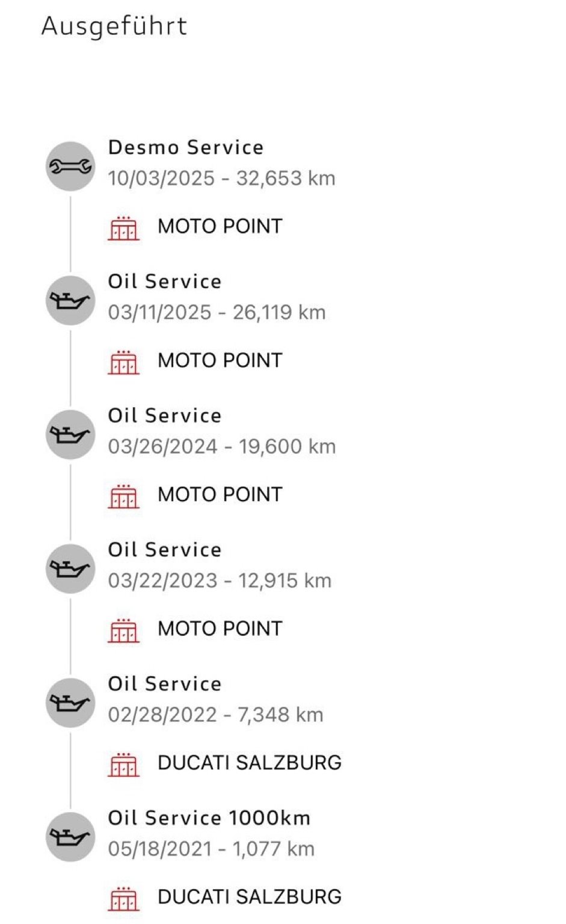Click oil can icon for 03/11/2025 service
The height and width of the screenshot is (924, 566).
pyautogui.click(x=70, y=301)
